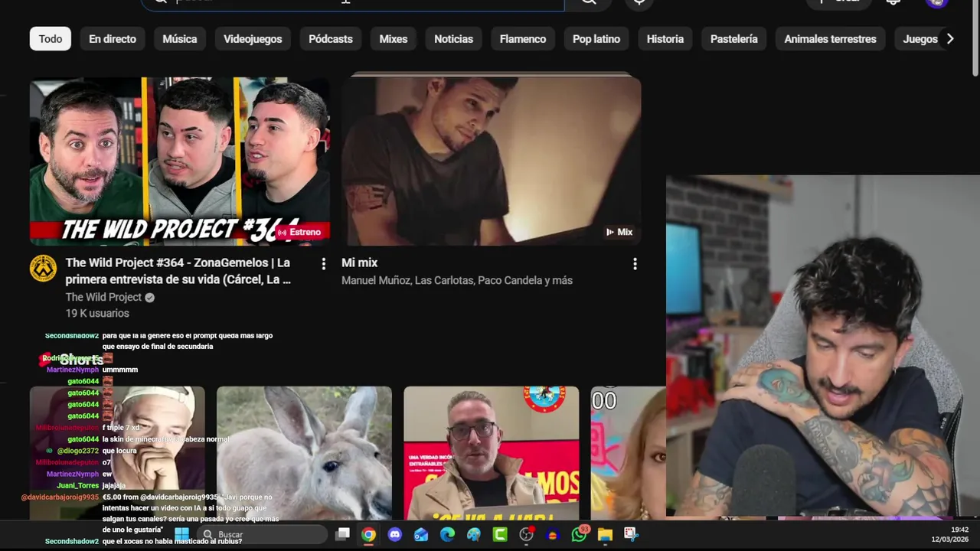
Task: Open the Windows Start menu
Action: [x=181, y=534]
